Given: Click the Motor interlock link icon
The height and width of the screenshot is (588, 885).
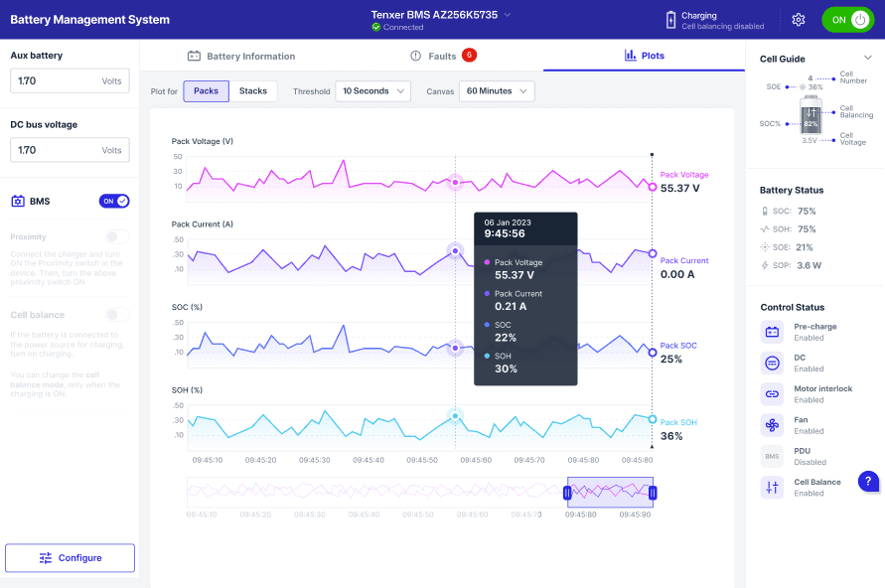Looking at the screenshot, I should coord(772,394).
